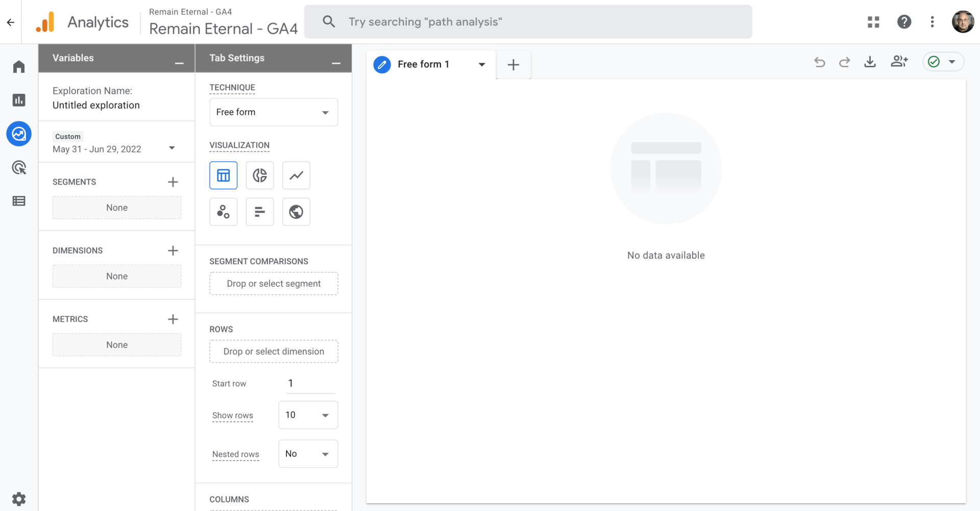The image size is (980, 511).
Task: Minimize the Variables panel
Action: click(x=179, y=63)
